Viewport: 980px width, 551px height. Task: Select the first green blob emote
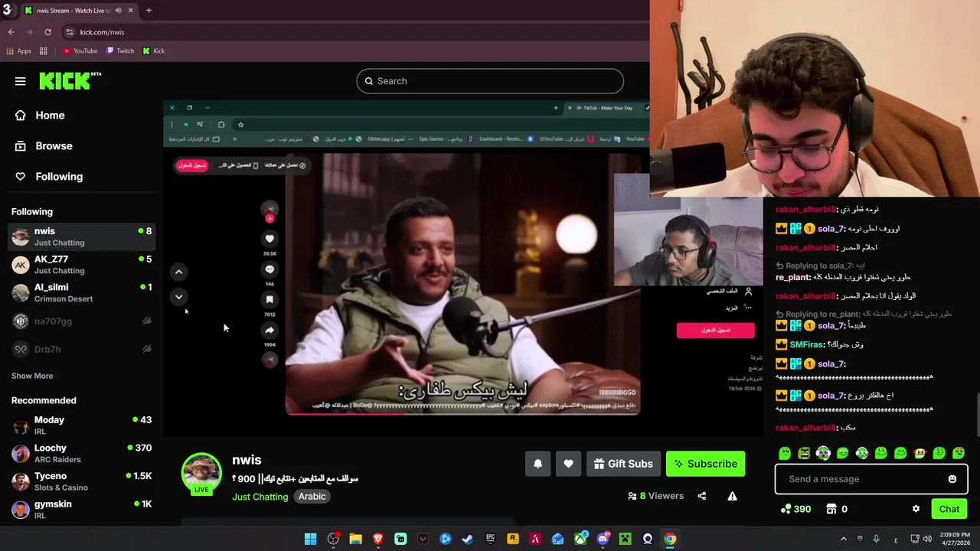pos(785,453)
